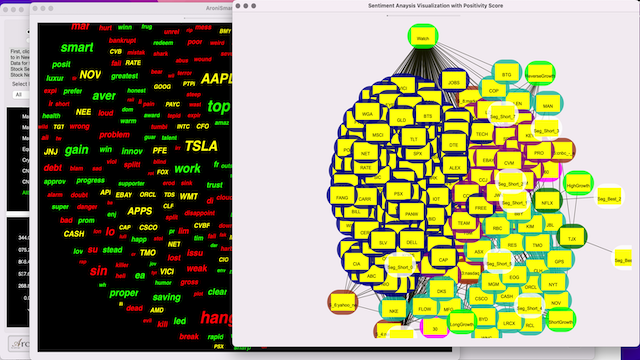Screen dimensions: 640x360
Task: Select the ALEX node
Action: click(455, 167)
